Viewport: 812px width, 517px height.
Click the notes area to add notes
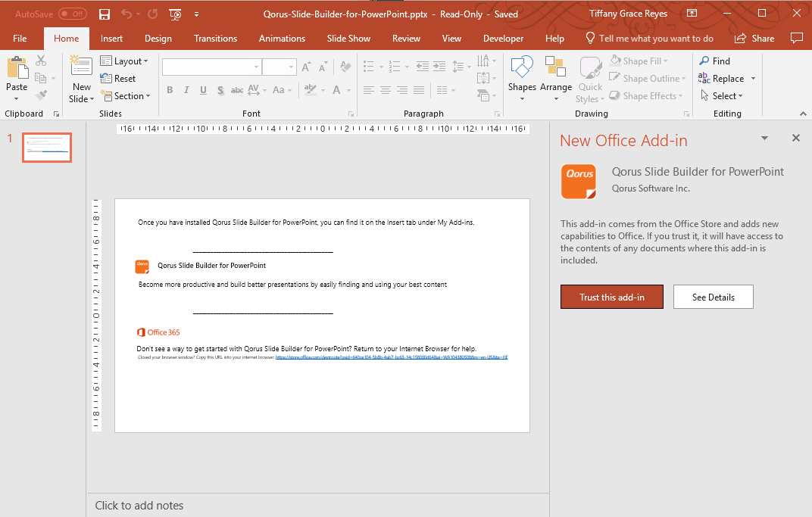click(318, 506)
